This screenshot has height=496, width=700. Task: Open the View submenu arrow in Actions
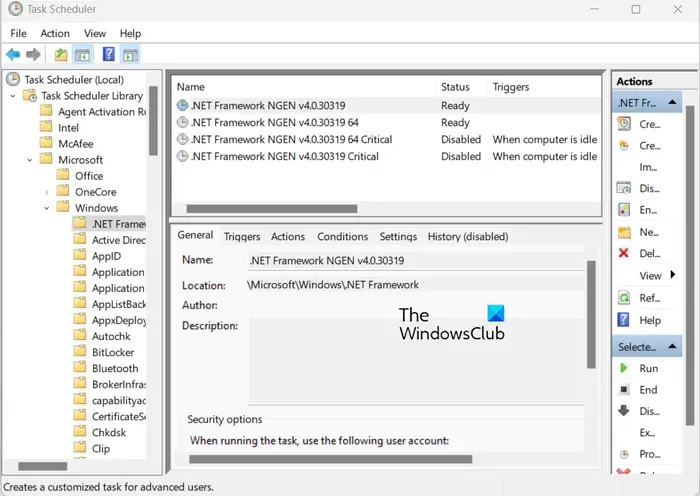[x=673, y=275]
